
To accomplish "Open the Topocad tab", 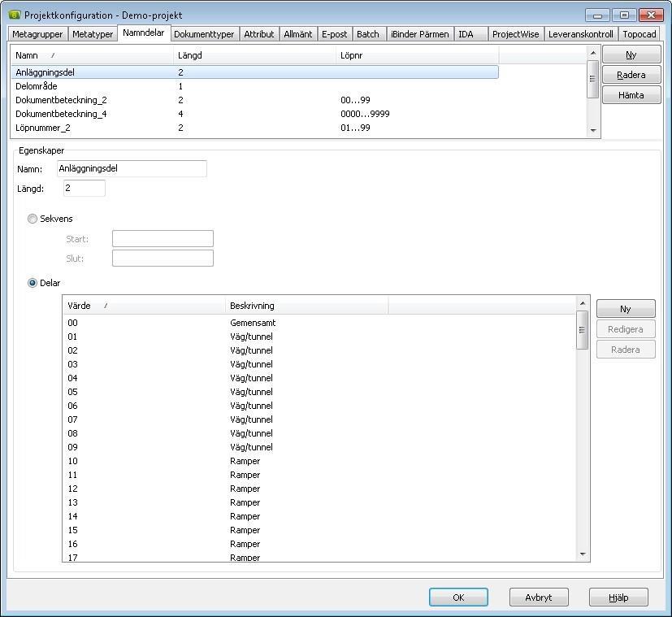I will [639, 34].
